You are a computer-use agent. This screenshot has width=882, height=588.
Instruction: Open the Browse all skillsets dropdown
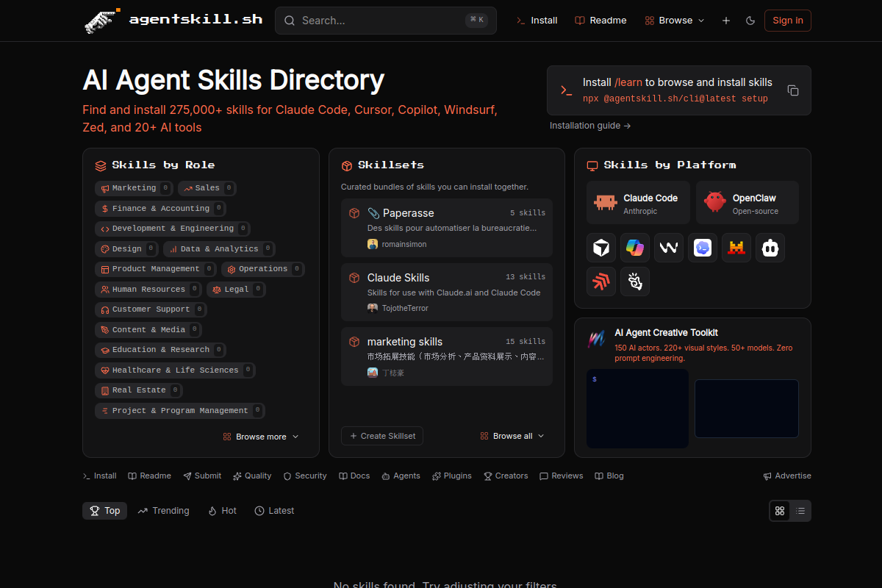tap(512, 436)
